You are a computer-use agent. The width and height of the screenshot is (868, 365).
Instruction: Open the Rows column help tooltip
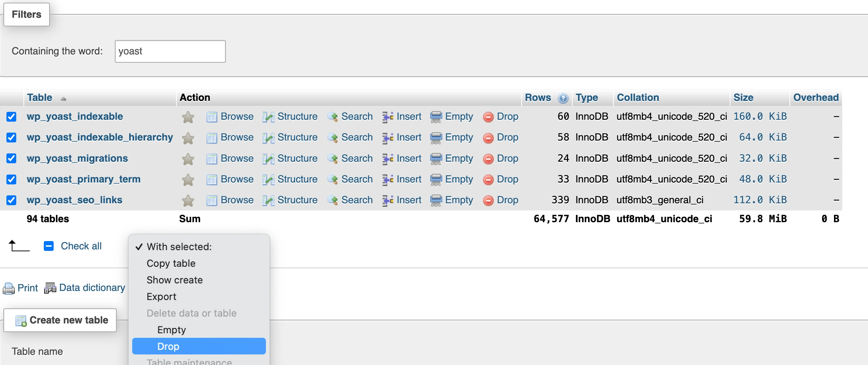pyautogui.click(x=563, y=98)
